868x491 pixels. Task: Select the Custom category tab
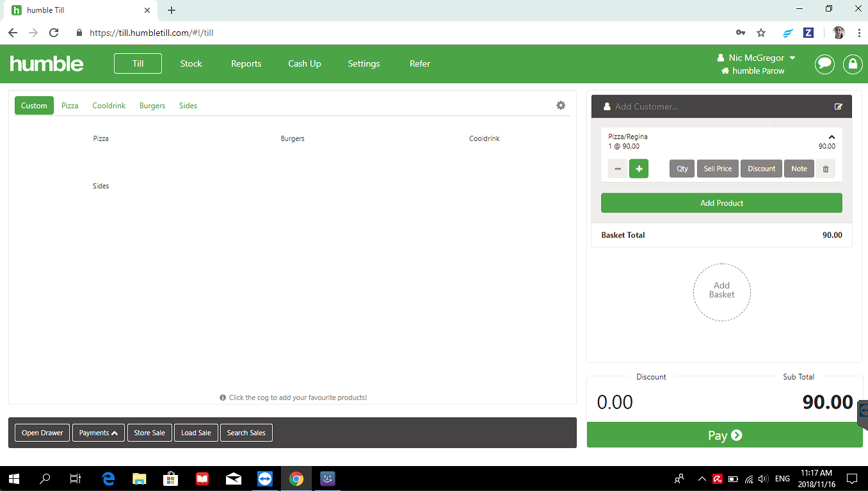[34, 106]
